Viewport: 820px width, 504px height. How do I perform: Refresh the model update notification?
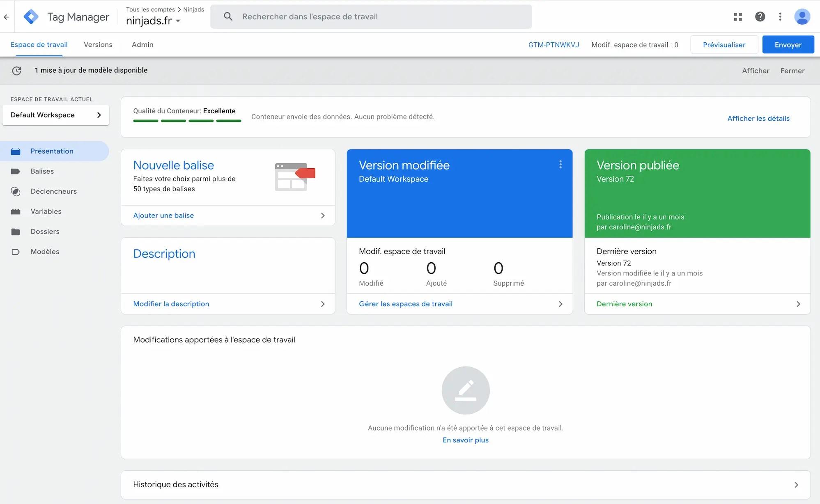coord(17,71)
